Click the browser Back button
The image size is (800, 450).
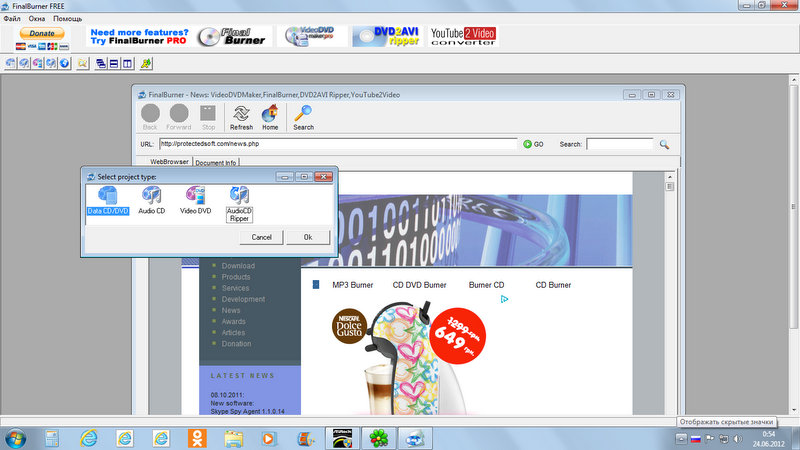click(150, 117)
